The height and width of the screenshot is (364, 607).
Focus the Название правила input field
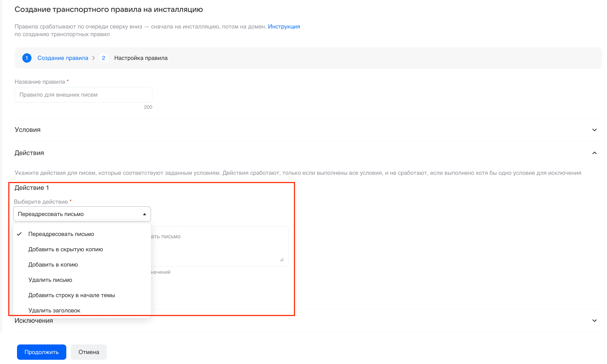coord(84,95)
